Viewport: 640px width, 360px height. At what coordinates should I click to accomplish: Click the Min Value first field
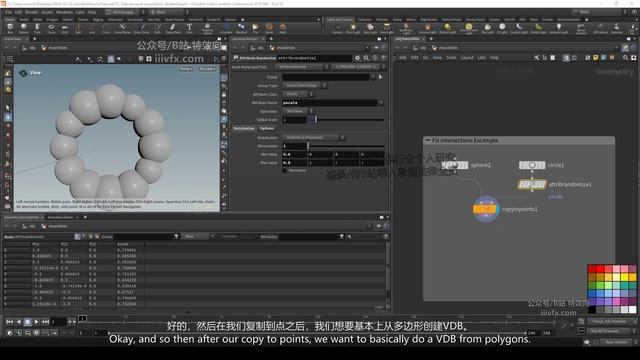click(294, 155)
